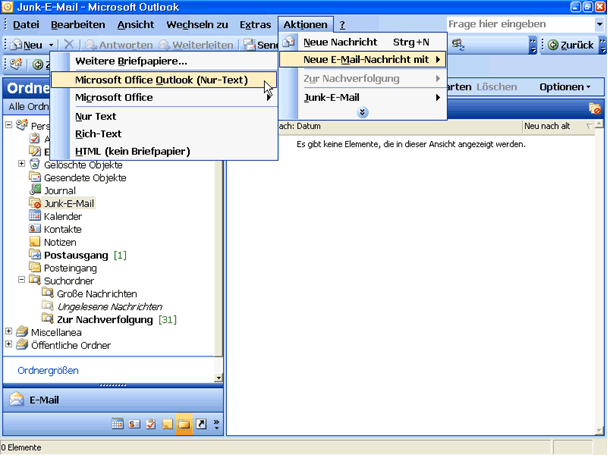This screenshot has width=608, height=456.
Task: Select Nur Text message format
Action: pos(164,116)
